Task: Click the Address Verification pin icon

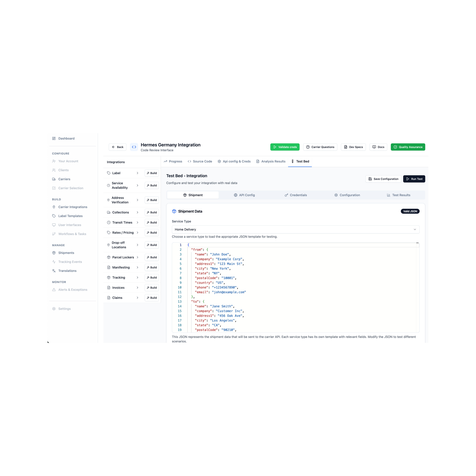Action: click(x=108, y=200)
